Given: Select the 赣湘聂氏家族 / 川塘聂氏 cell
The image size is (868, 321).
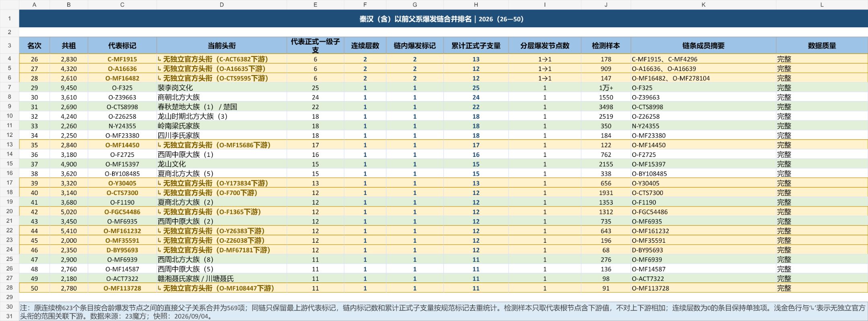Looking at the screenshot, I should tap(221, 278).
